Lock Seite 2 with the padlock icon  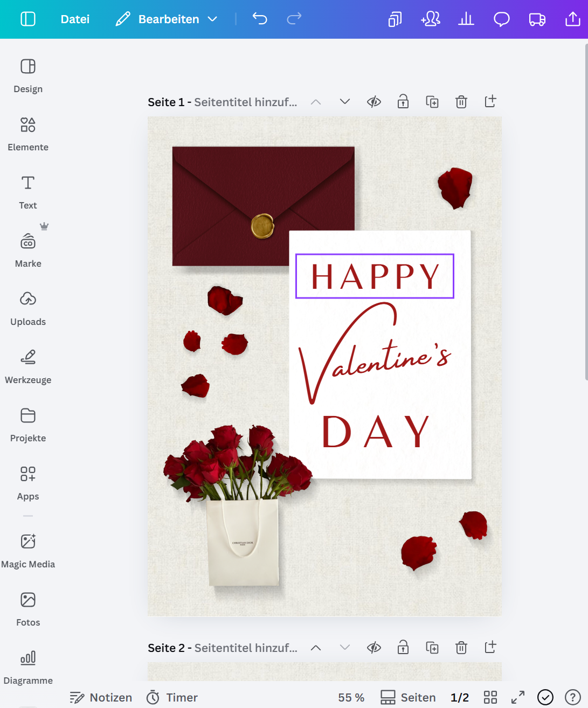coord(403,647)
